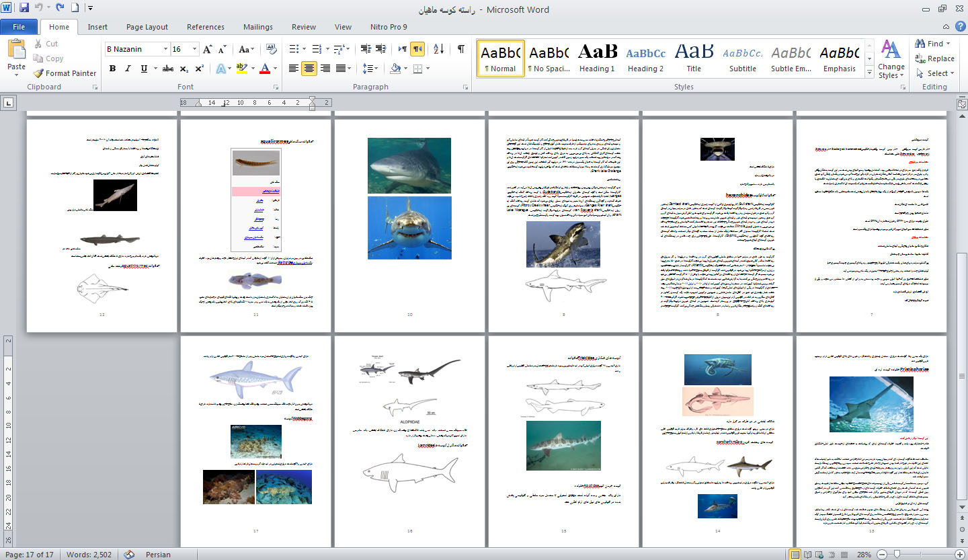Toggle Center text alignment
The width and height of the screenshot is (968, 560).
click(x=309, y=69)
